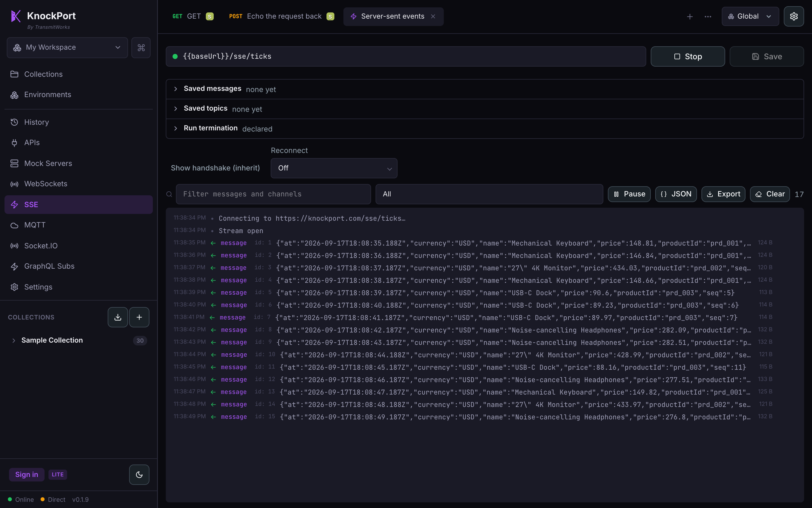Click the incoming arrow icon of message id 7

click(212, 317)
